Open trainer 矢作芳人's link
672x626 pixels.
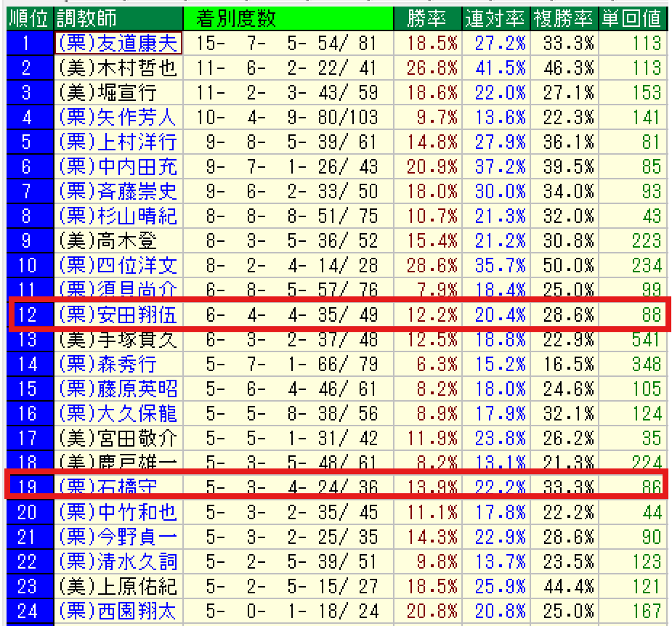118,118
